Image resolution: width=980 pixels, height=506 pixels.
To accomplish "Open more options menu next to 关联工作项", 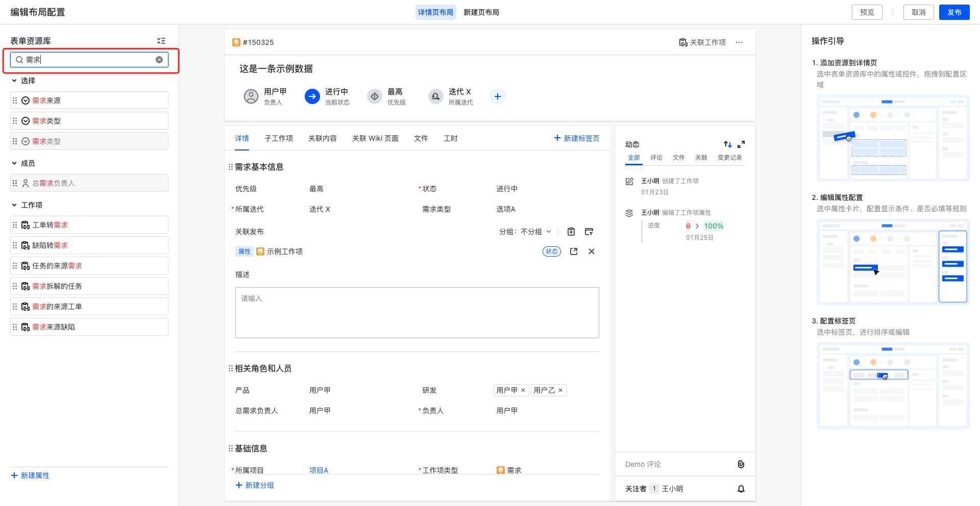I will 739,42.
